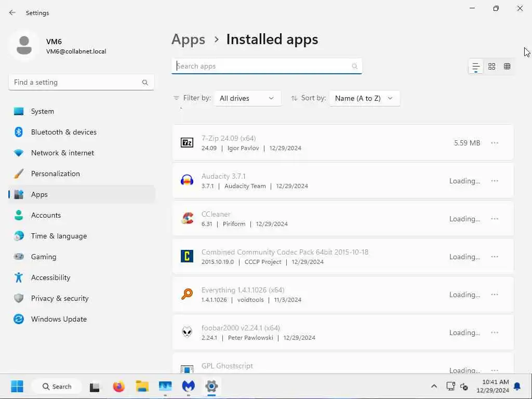Click the Combined Community Codec Pack icon

187,256
